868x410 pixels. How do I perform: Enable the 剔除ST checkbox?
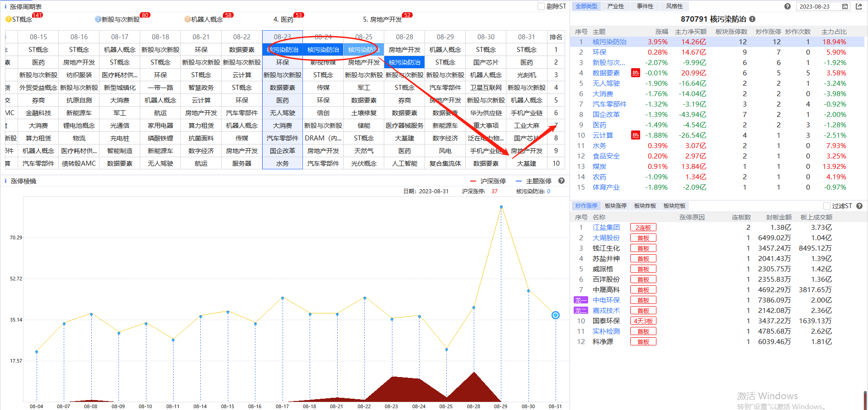[x=541, y=6]
